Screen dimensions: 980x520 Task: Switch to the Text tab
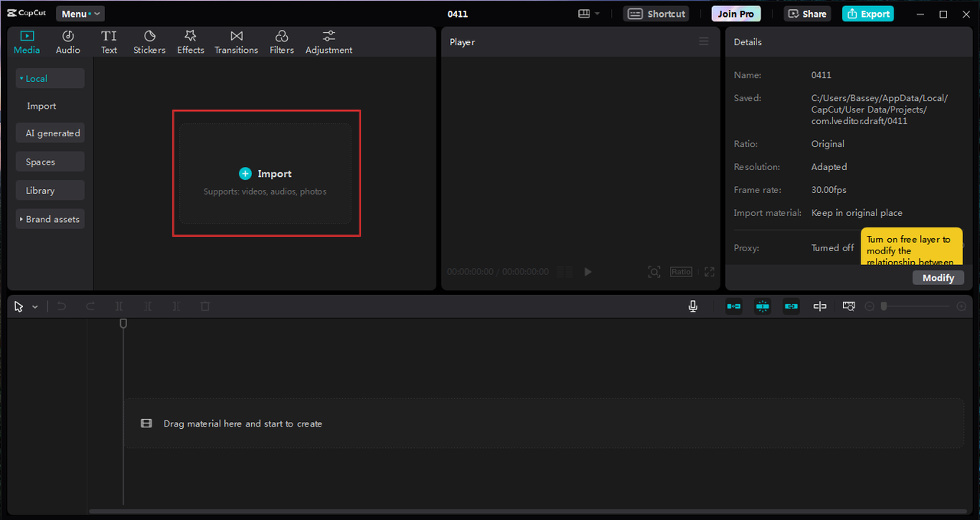[109, 42]
